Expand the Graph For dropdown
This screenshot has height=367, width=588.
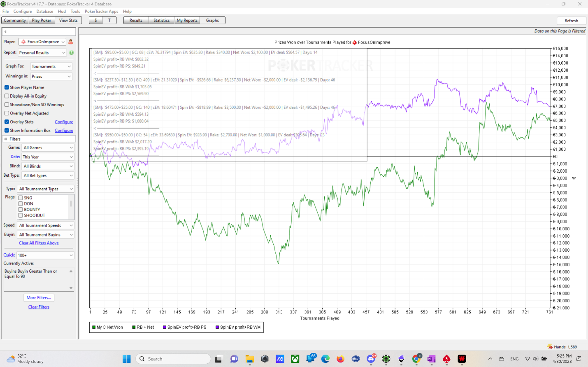point(51,66)
